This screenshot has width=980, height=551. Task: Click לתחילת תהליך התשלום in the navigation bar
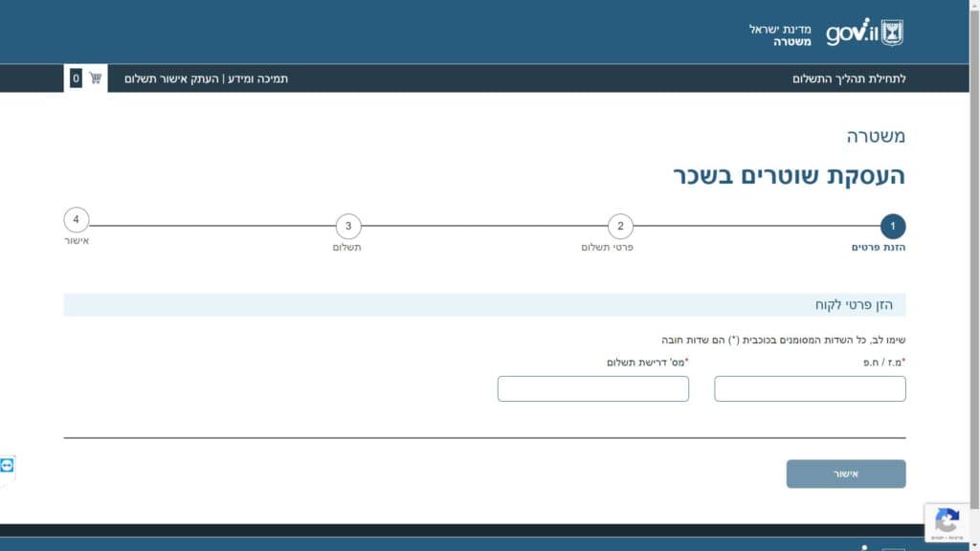pyautogui.click(x=849, y=78)
